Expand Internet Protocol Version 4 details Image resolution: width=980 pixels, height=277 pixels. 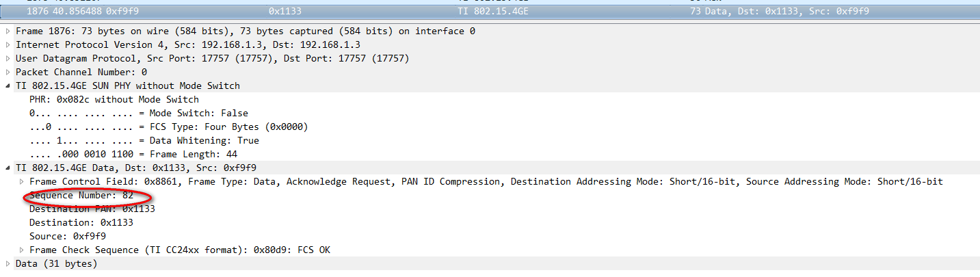[x=8, y=45]
